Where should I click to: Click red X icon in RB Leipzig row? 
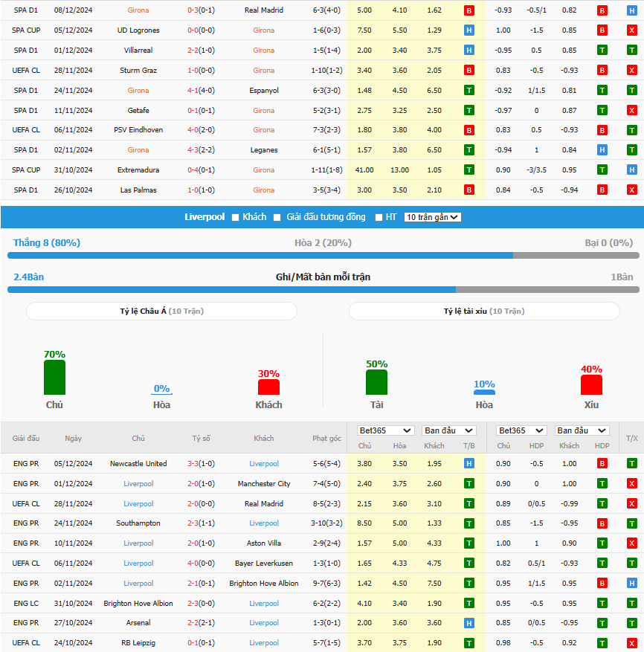coord(631,643)
